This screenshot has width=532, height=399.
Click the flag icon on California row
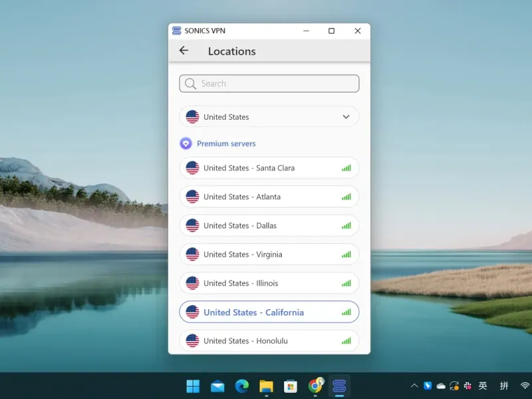click(192, 312)
